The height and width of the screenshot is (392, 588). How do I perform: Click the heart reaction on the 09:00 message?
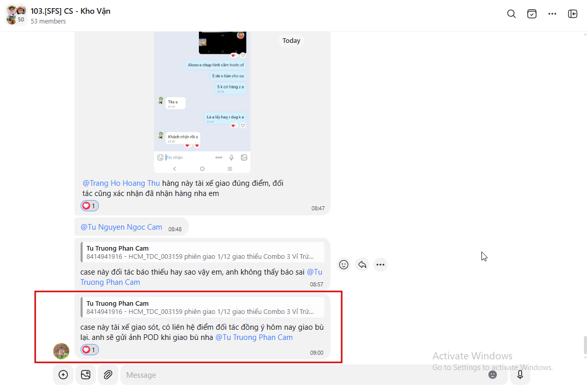coord(90,350)
